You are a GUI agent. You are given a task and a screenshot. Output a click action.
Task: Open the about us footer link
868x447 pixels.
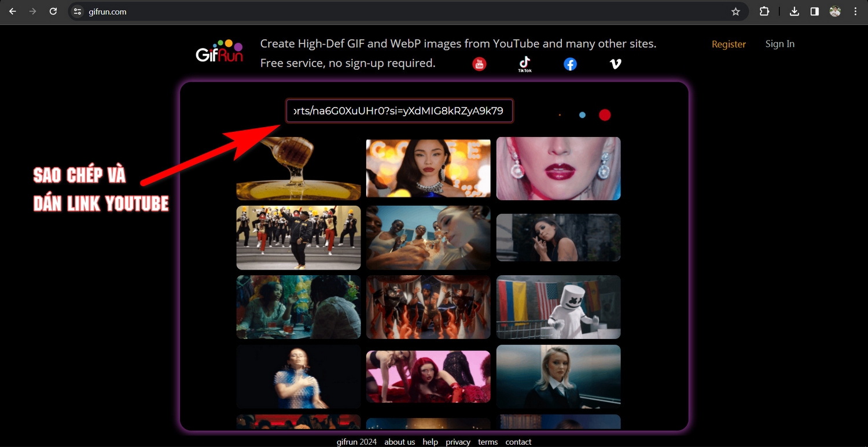pos(399,442)
